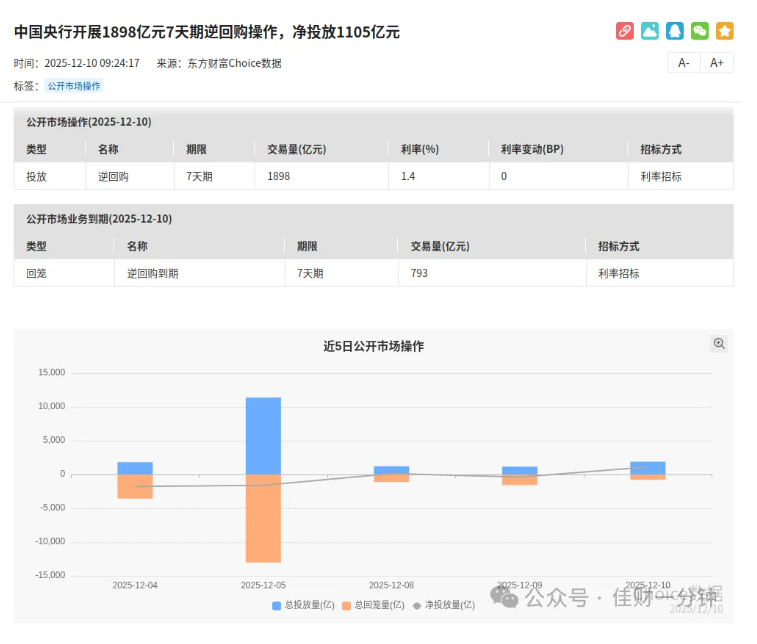Click header 利率变动(BP)
The width and height of the screenshot is (757, 644).
pos(532,150)
